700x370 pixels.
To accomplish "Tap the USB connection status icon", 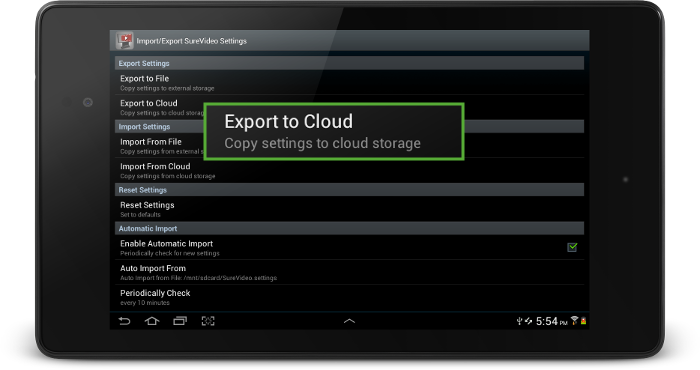I will [x=519, y=321].
